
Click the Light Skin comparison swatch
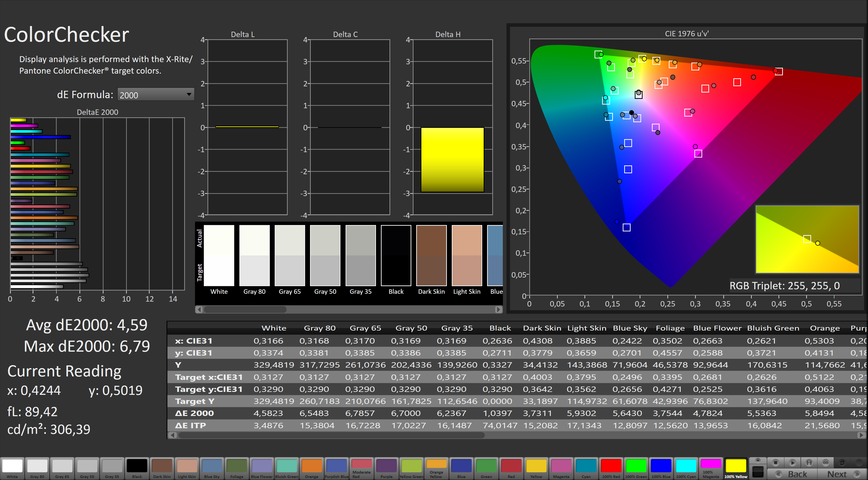tap(467, 255)
